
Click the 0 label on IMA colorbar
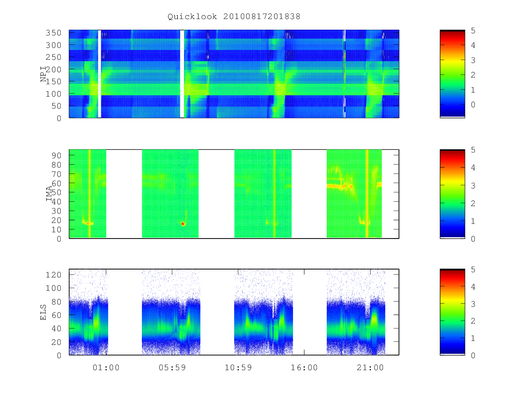tap(473, 239)
